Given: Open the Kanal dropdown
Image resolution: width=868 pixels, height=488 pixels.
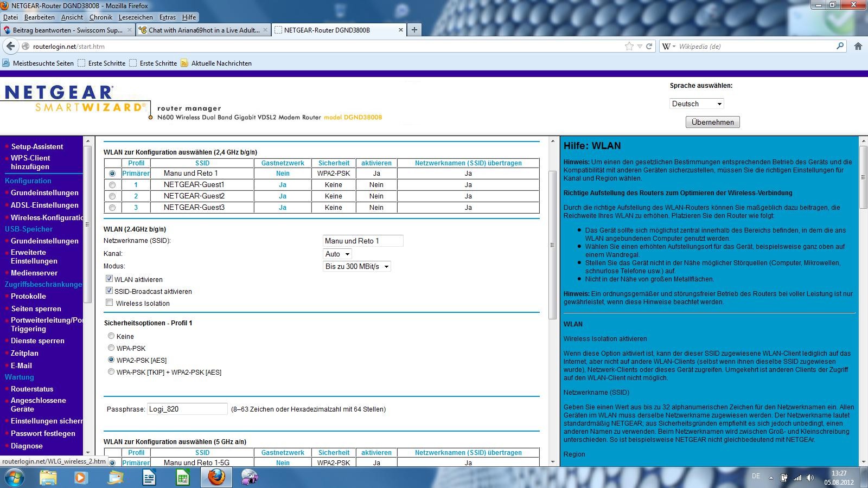Looking at the screenshot, I should (x=337, y=254).
